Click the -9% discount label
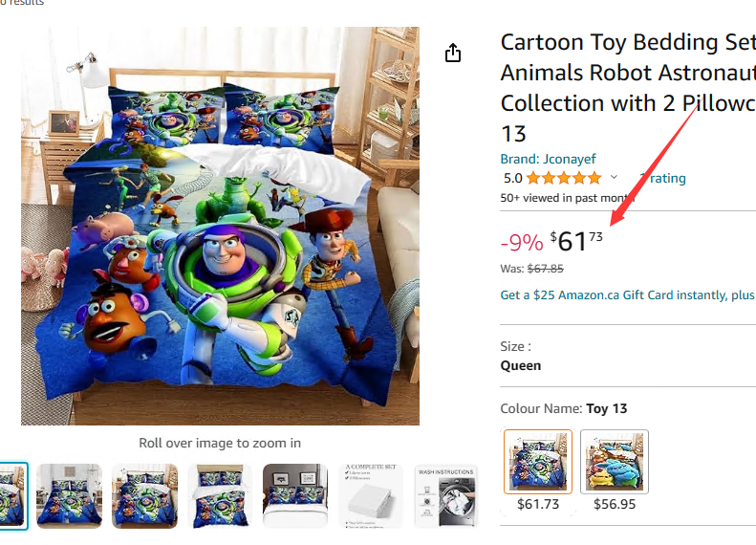Viewport: 756px width, 545px height. pos(521,243)
